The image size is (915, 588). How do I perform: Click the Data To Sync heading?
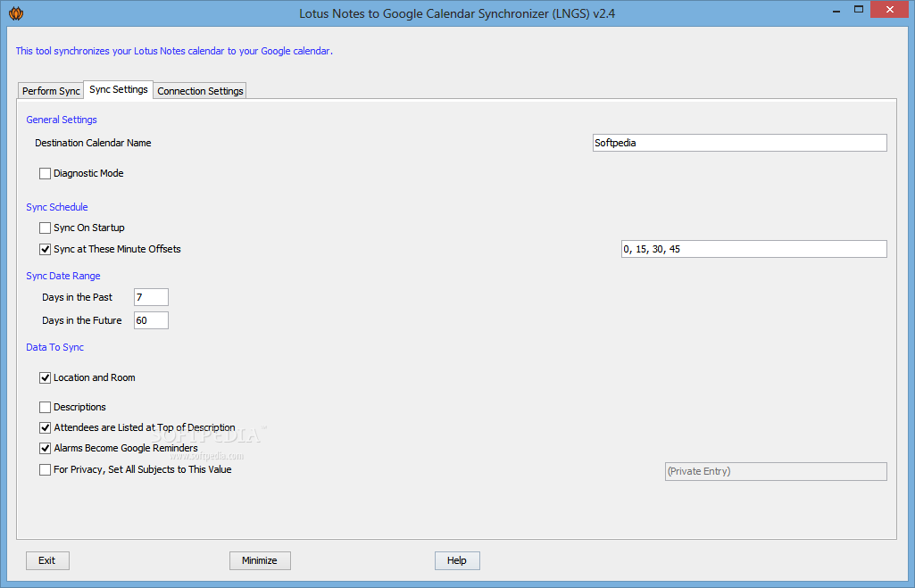(54, 347)
